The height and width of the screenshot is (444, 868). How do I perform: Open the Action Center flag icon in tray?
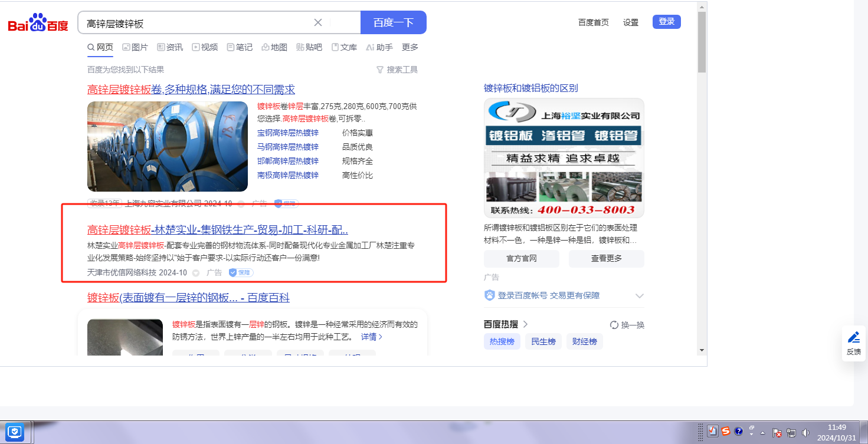[x=778, y=432]
